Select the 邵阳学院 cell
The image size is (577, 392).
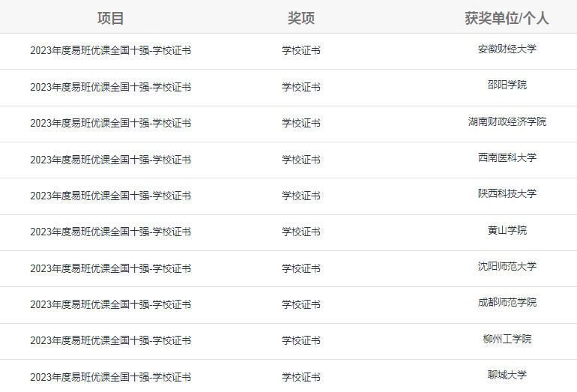click(507, 85)
